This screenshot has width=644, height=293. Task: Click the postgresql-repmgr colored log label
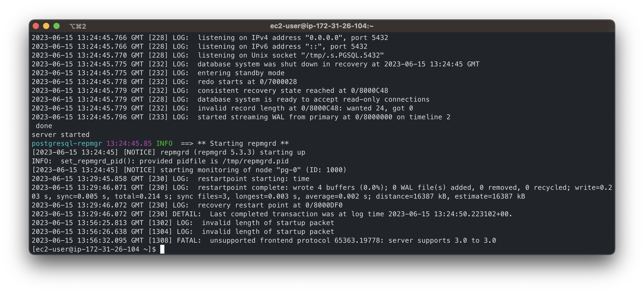click(x=67, y=143)
